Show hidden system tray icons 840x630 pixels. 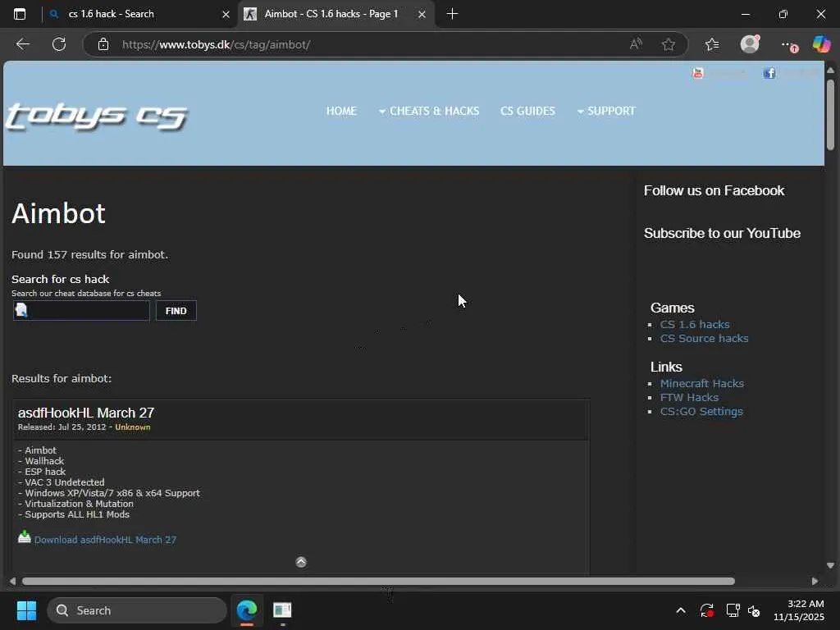(x=680, y=610)
